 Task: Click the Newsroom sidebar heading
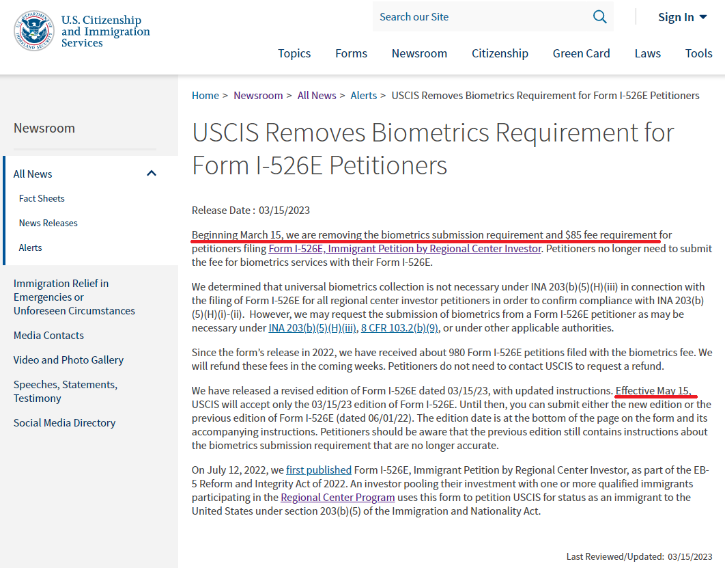point(44,128)
